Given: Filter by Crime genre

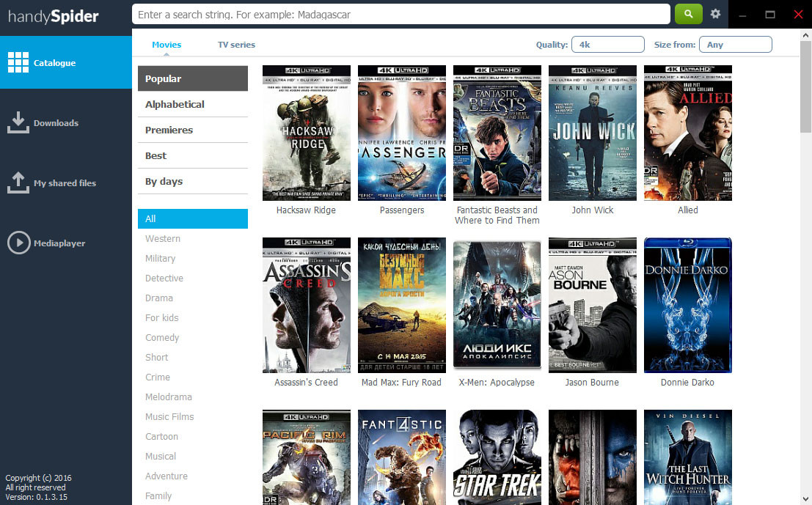Looking at the screenshot, I should point(158,377).
